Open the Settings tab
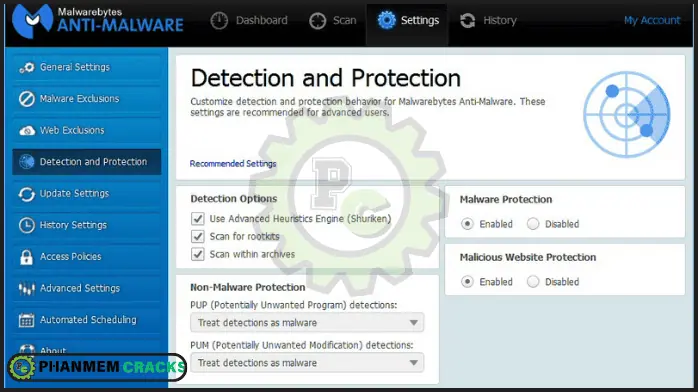 click(x=408, y=20)
